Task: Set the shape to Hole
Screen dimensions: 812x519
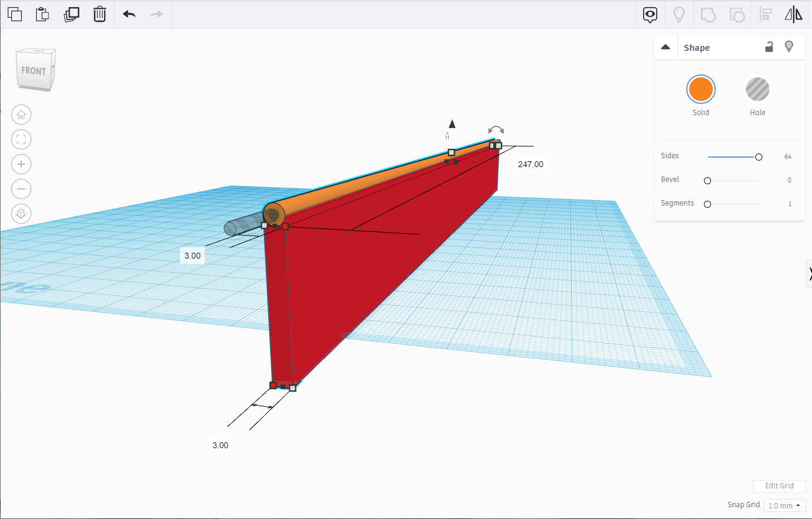Action: 758,90
